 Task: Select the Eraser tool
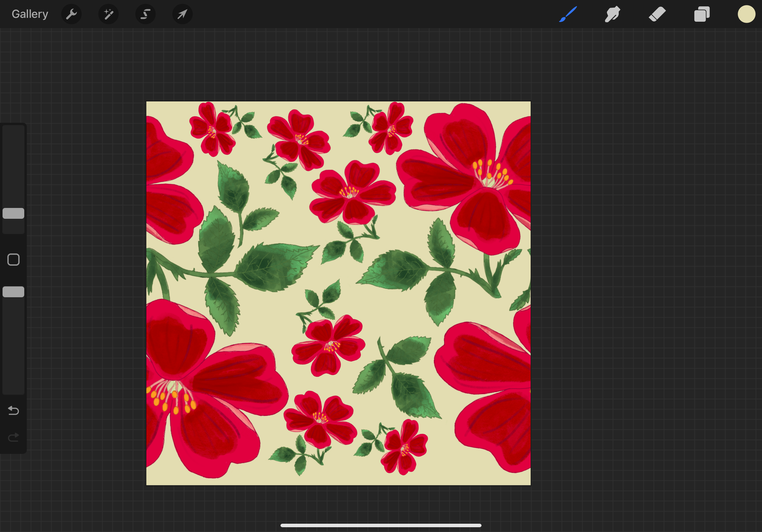point(657,14)
